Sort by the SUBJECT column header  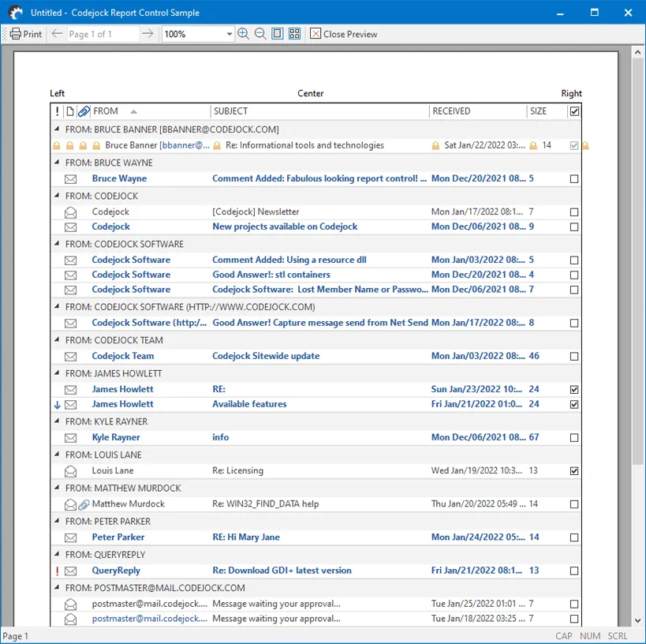[x=319, y=111]
